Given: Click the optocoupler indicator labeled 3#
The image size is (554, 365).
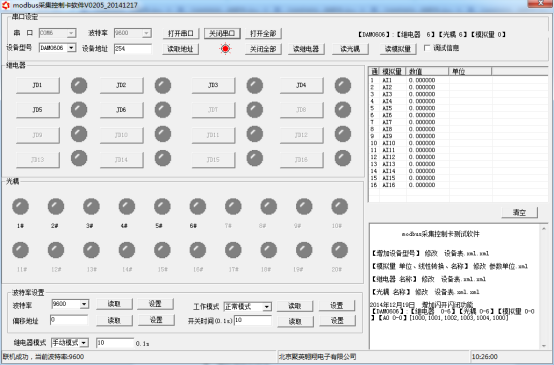Looking at the screenshot, I should [x=91, y=206].
